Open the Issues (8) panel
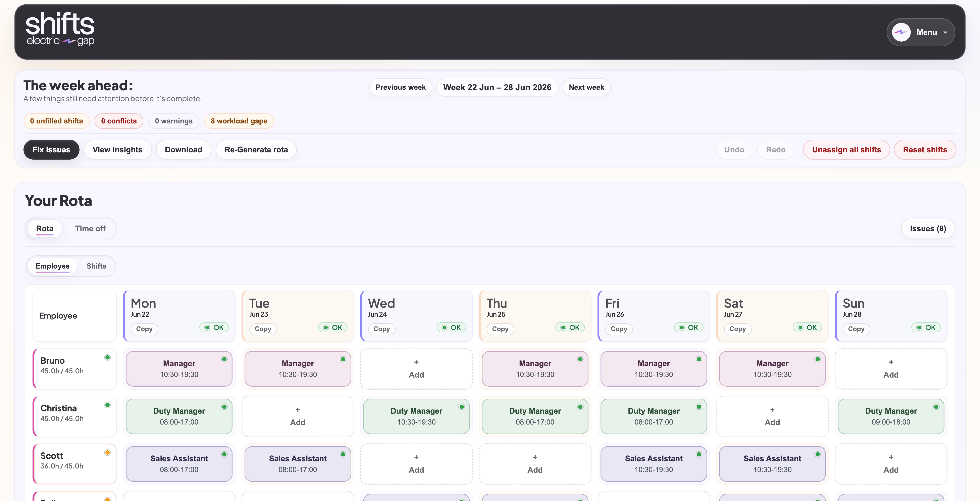 point(928,229)
